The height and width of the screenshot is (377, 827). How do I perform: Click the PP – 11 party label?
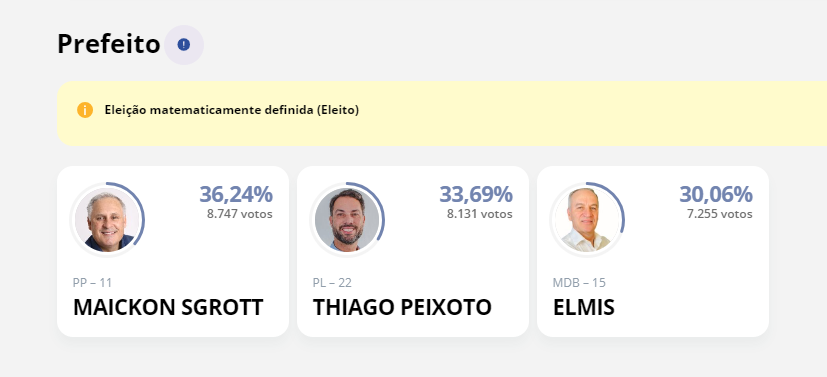click(x=92, y=283)
